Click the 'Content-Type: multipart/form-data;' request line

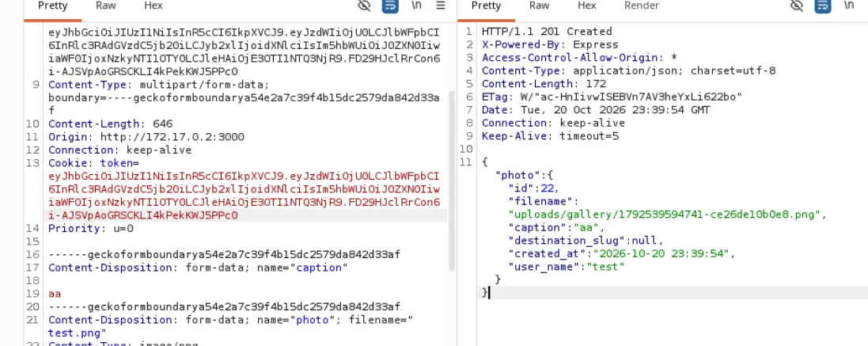pos(159,84)
